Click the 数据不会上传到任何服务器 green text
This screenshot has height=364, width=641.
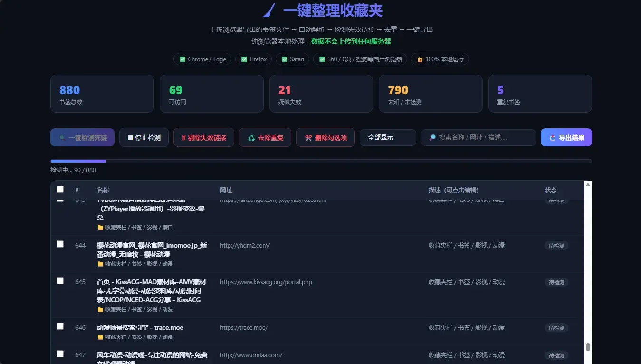(351, 41)
